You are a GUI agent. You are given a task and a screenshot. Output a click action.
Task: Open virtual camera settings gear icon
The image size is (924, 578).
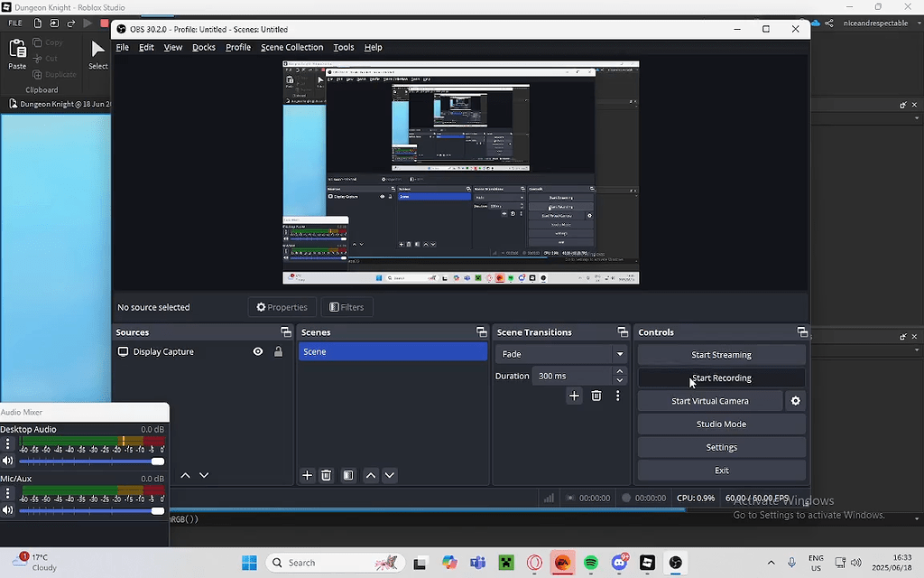coord(795,401)
